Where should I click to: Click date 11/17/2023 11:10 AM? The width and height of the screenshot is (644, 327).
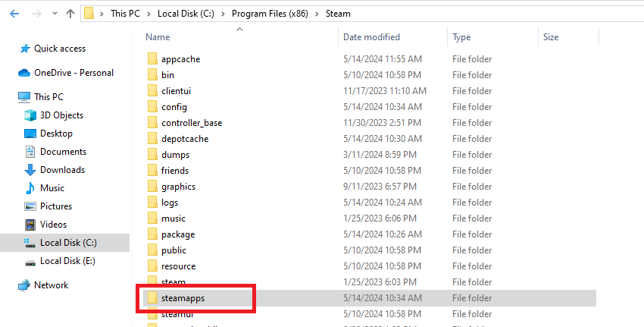pos(385,91)
